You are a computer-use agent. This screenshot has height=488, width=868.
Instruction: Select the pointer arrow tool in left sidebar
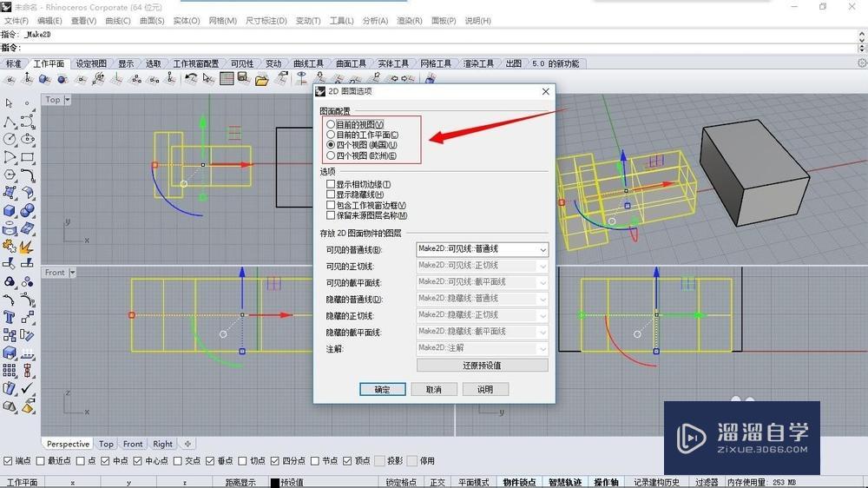9,103
